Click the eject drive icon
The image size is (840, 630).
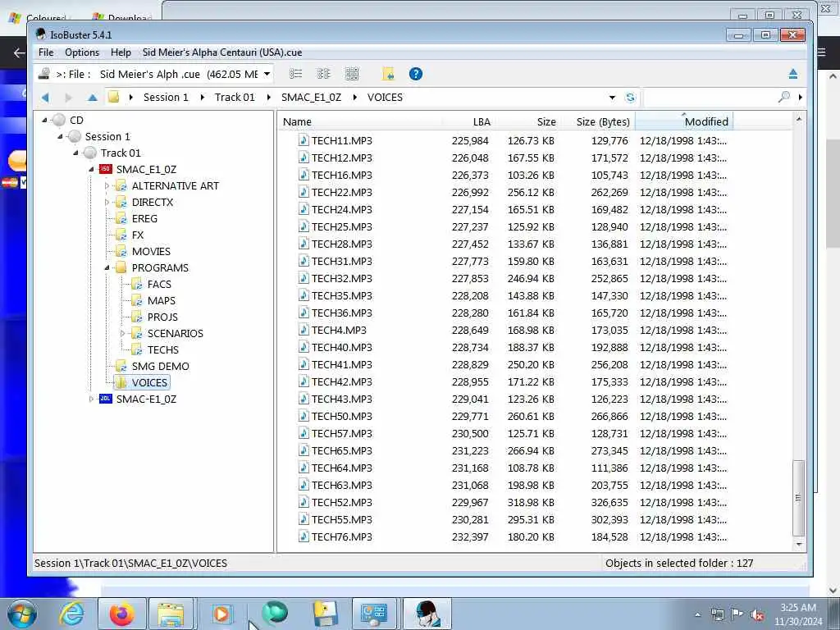(x=793, y=74)
